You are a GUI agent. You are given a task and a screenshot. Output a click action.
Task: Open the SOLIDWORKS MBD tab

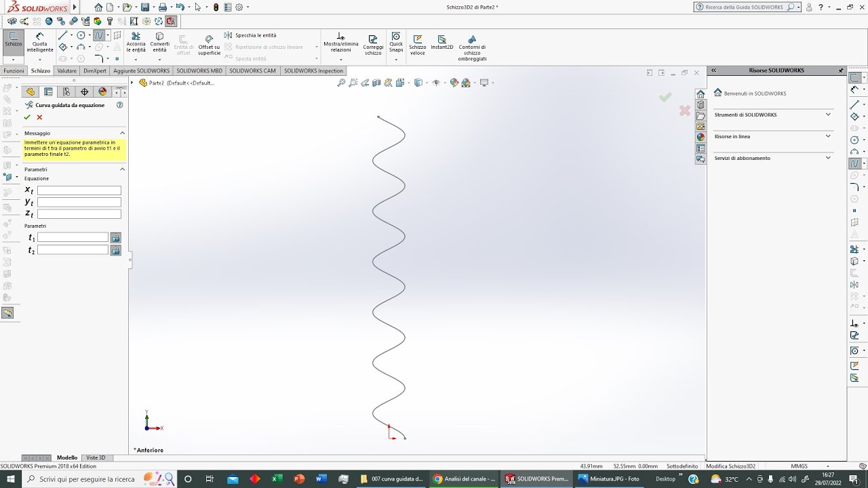[199, 70]
